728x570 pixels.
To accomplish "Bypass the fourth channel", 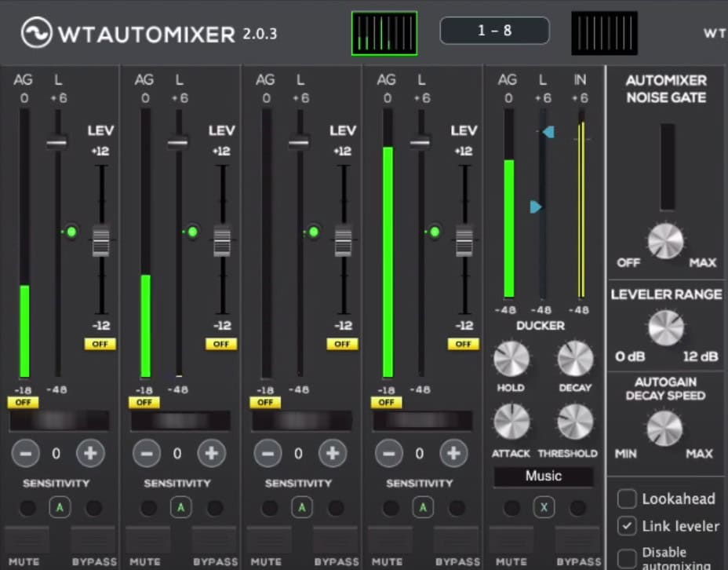I will tap(457, 540).
